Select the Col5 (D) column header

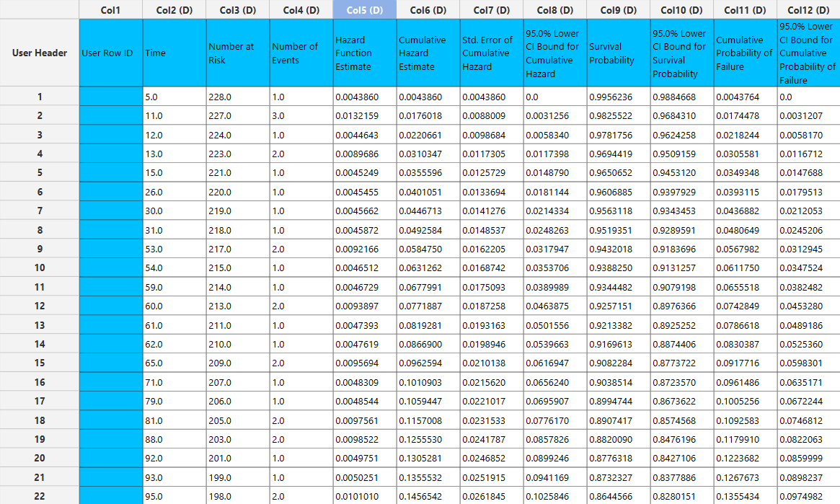[365, 9]
